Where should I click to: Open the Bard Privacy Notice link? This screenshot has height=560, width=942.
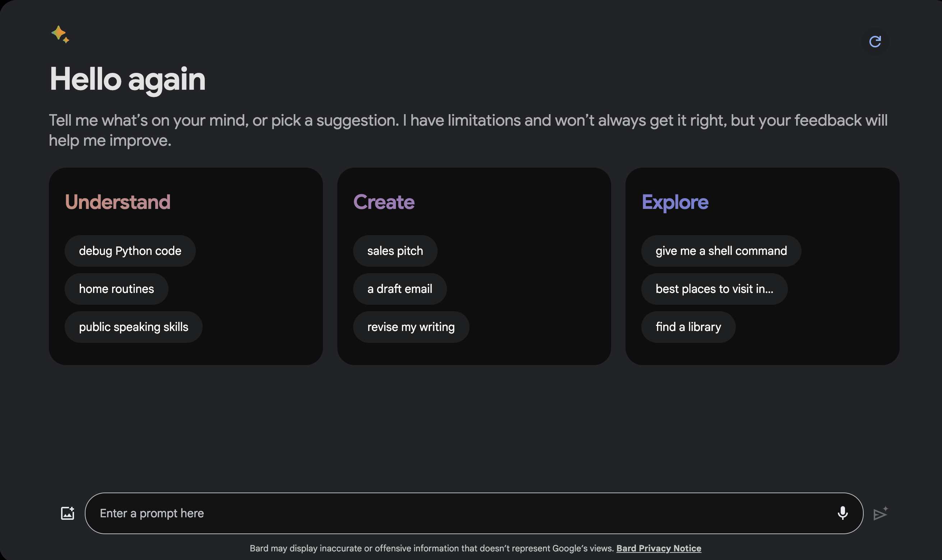pos(659,548)
